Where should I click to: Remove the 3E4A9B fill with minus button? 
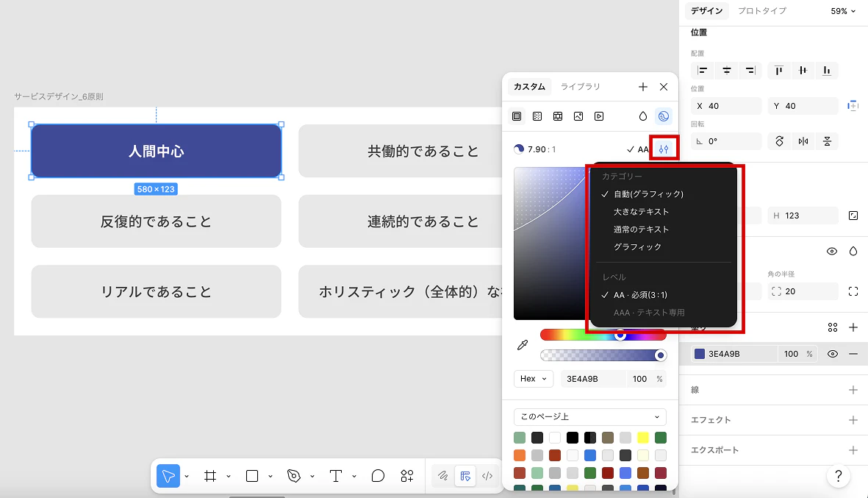point(853,354)
